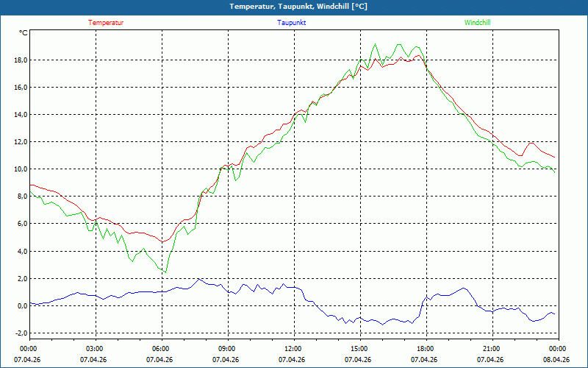Click the 10,0 y-axis value

21,169
